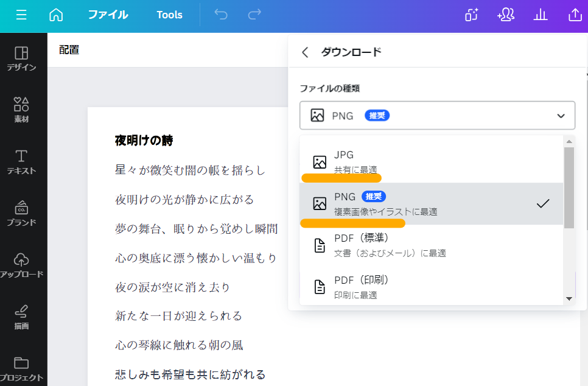588x386 pixels.
Task: Select the line 夜の涙が空に消え去り
Action: point(173,287)
